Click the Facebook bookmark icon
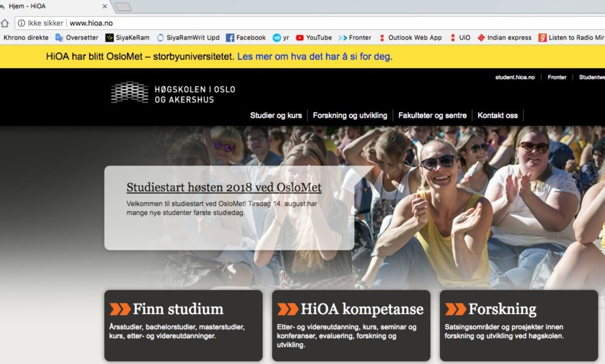Viewport: 605px width, 364px height. [230, 37]
